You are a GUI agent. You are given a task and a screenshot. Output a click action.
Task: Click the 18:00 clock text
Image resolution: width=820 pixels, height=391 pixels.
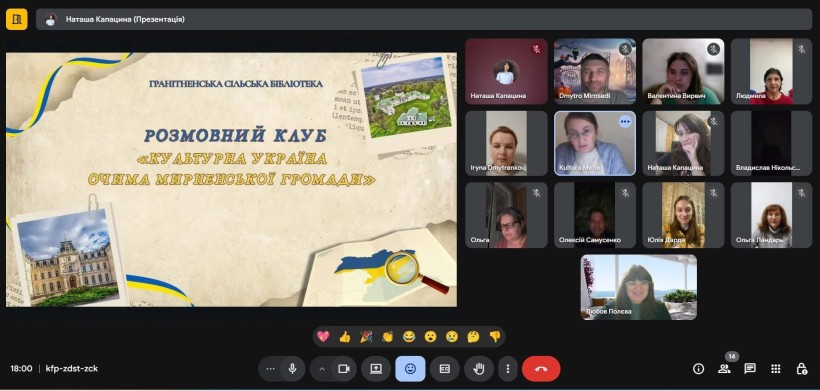21,369
